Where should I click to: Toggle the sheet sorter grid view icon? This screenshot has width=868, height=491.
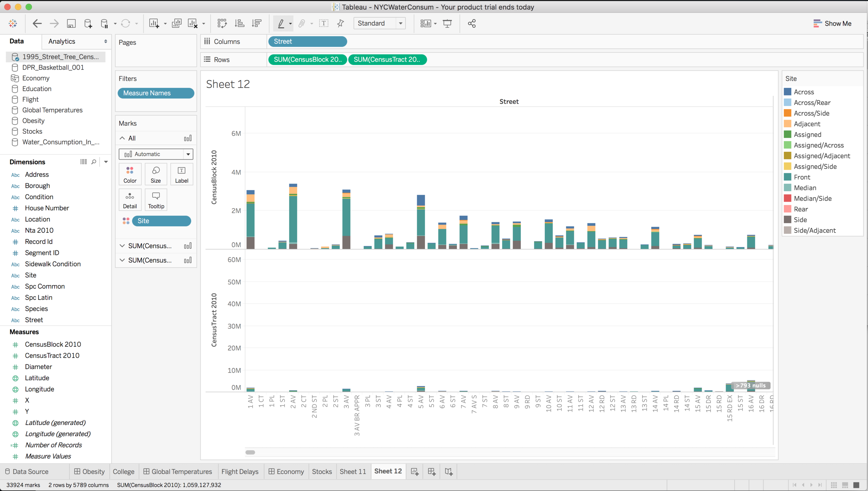tap(834, 485)
